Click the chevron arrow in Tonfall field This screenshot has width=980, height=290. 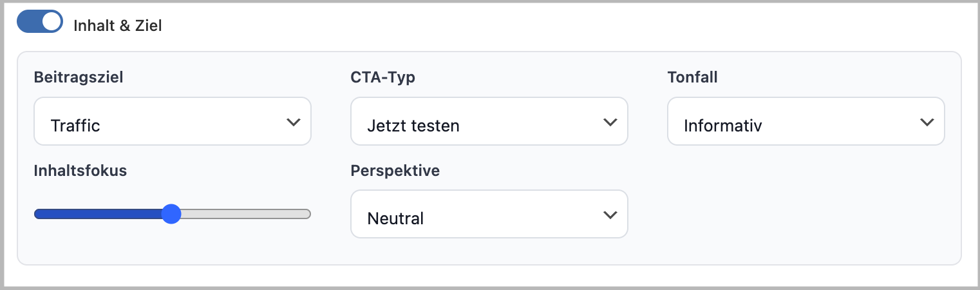click(x=927, y=122)
